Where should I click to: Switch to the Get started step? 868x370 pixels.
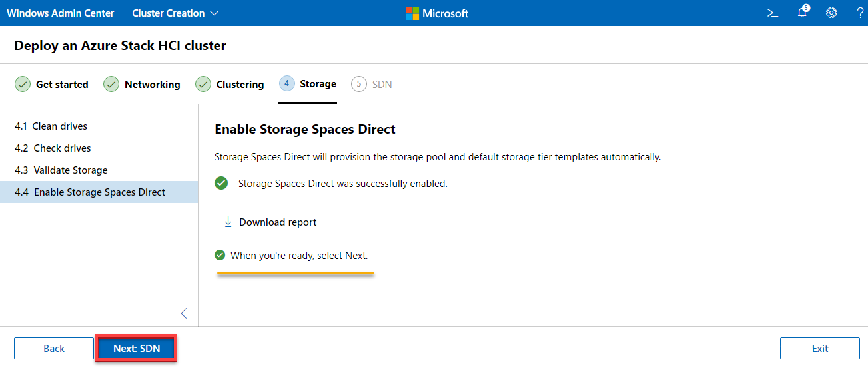coord(51,84)
